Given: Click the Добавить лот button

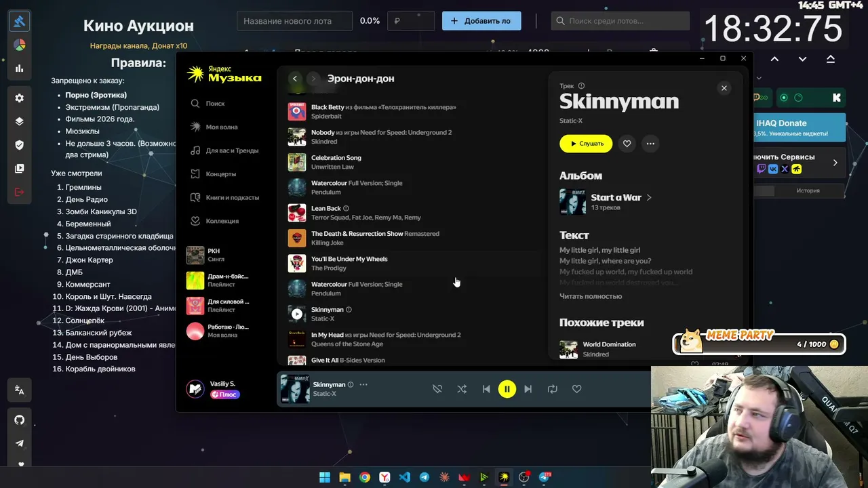Looking at the screenshot, I should [481, 21].
